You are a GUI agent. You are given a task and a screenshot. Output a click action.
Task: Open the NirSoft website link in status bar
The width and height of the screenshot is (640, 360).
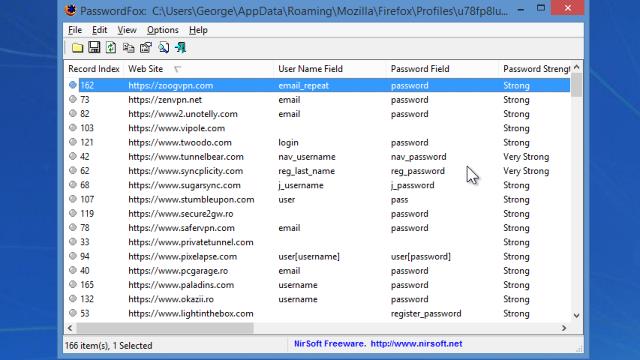[x=416, y=344]
